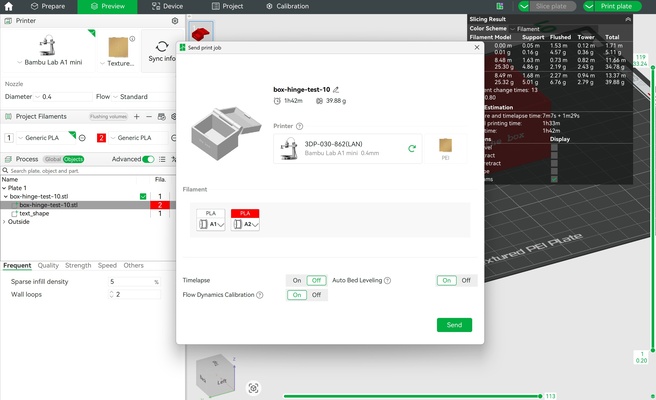Open the Project tab
Viewport: 656px width, 400px height.
click(x=227, y=6)
